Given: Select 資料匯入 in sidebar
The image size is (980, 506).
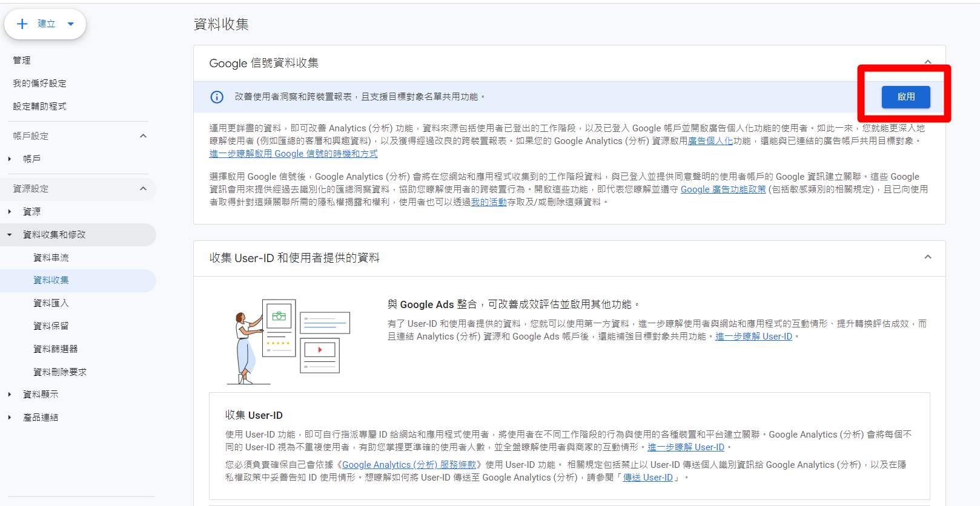Looking at the screenshot, I should click(x=51, y=303).
